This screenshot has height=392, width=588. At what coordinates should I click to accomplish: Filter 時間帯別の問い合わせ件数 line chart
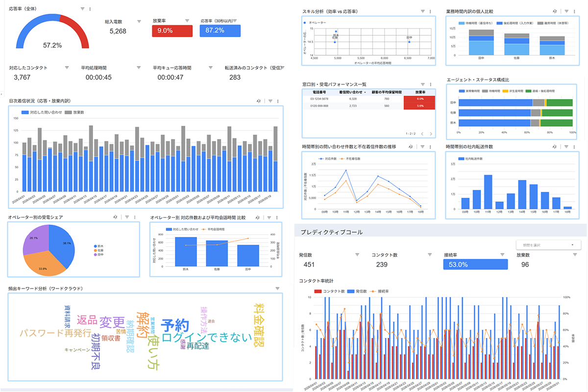tap(422, 146)
